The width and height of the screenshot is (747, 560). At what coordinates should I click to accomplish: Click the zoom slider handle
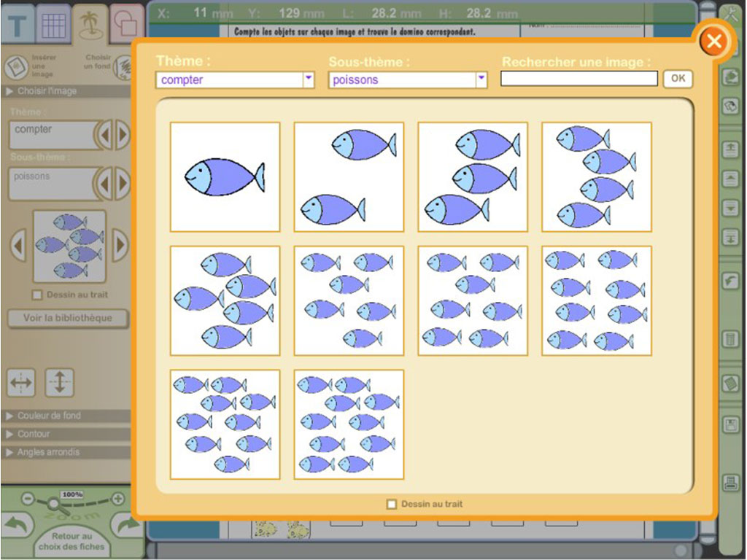coord(53,502)
